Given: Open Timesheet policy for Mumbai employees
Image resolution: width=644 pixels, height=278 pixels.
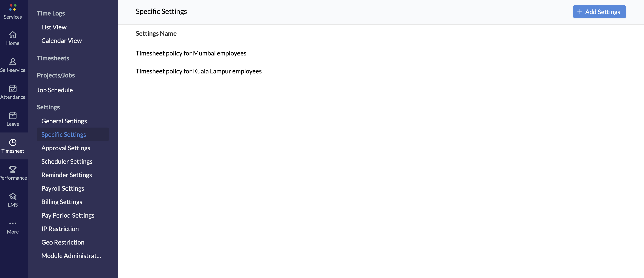Looking at the screenshot, I should (x=191, y=53).
